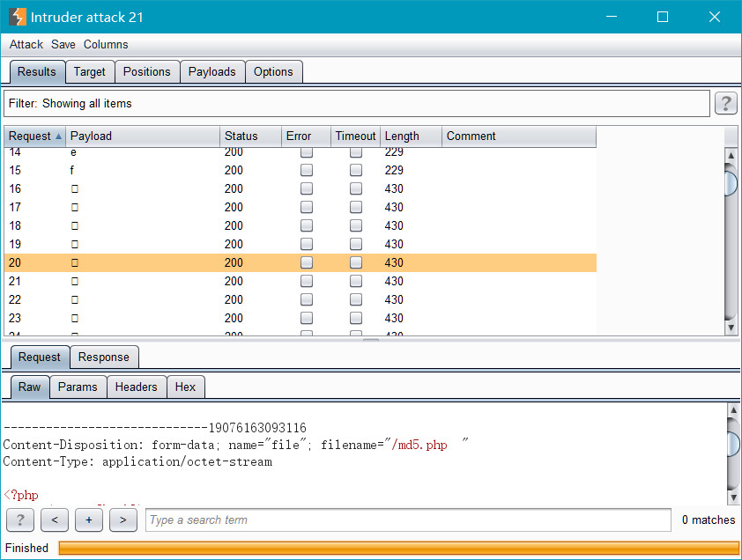Show the Headers request view

click(137, 387)
